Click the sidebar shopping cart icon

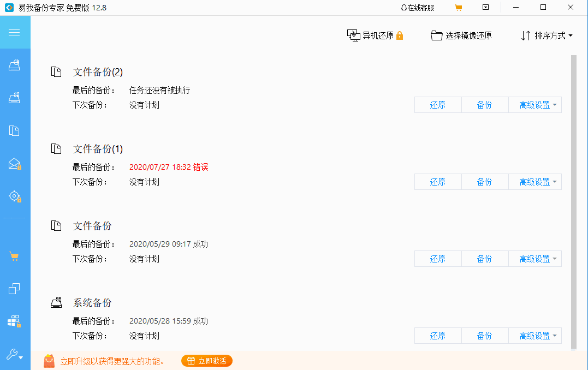coord(15,256)
